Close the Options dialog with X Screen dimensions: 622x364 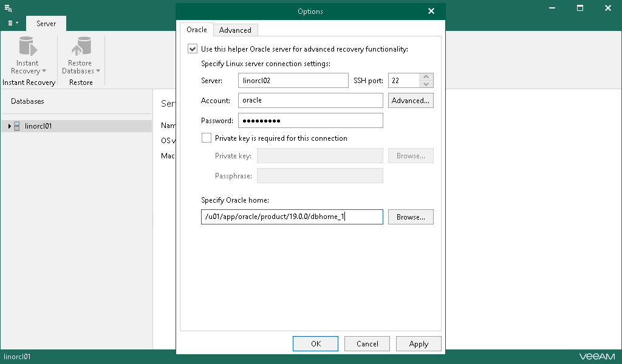coord(431,12)
